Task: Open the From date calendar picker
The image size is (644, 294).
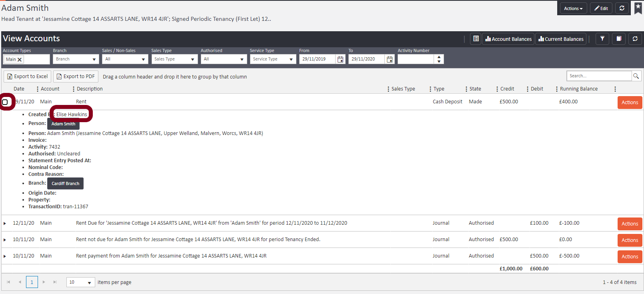Action: click(340, 59)
